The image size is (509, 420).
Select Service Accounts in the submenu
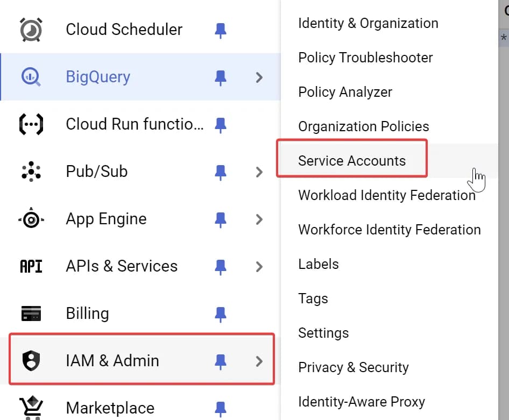(390, 161)
